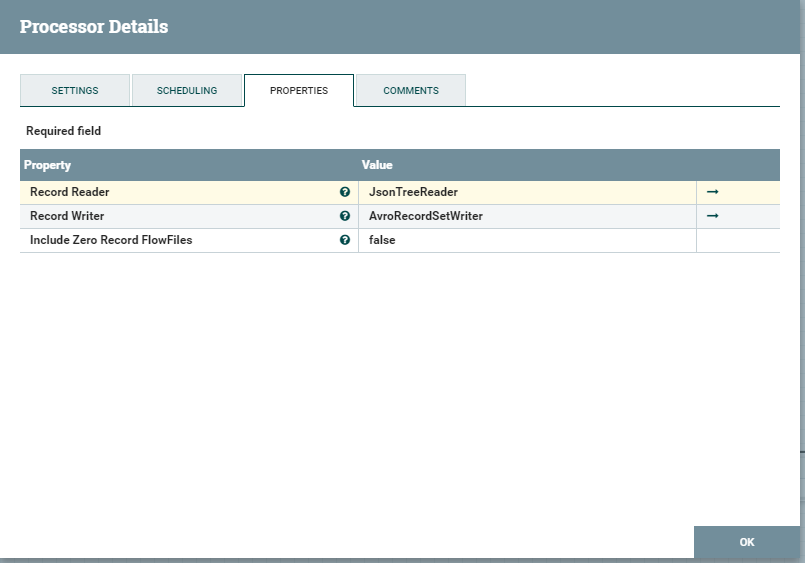Select Include Zero Record FlowFiles property name
Image resolution: width=805 pixels, height=563 pixels.
pyautogui.click(x=111, y=240)
